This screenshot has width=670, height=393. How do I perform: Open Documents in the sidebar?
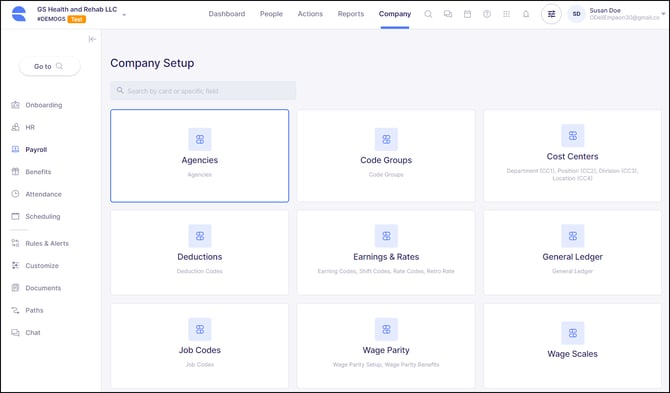43,288
